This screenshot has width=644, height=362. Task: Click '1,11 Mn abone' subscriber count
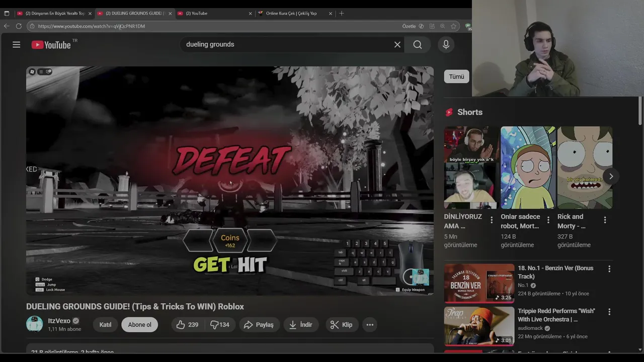(x=64, y=329)
